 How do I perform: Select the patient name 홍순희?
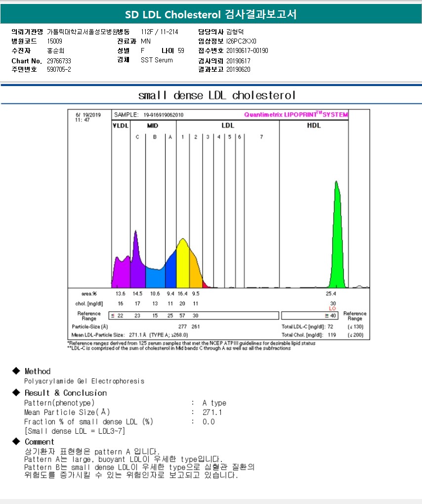point(55,51)
